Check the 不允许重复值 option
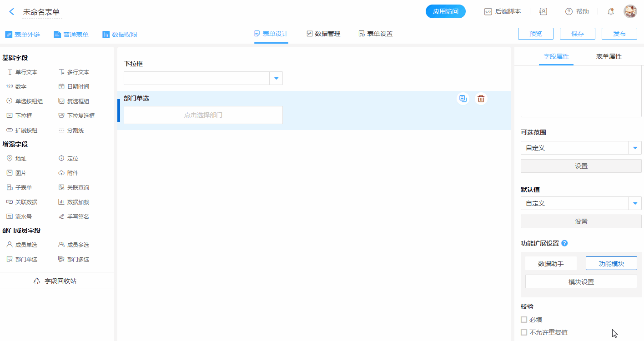 point(524,332)
